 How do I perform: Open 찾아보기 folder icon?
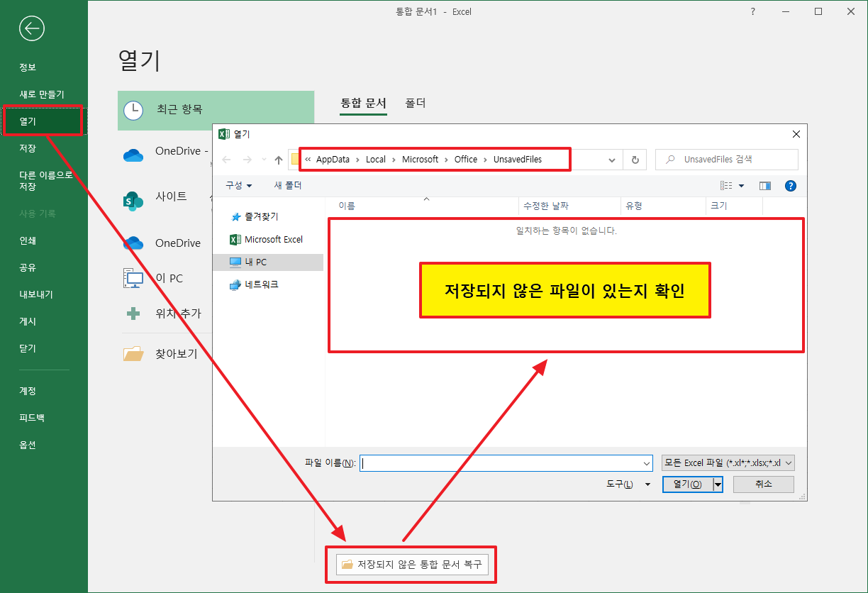coord(133,354)
